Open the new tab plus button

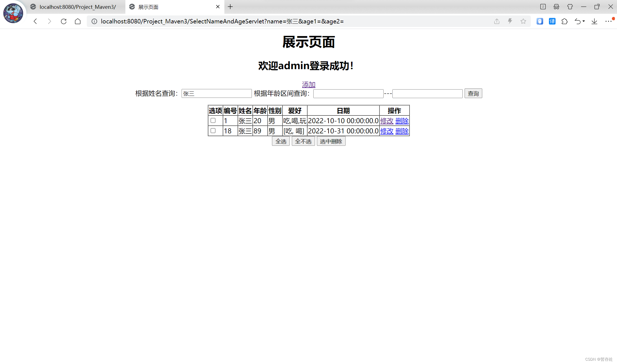click(x=230, y=7)
